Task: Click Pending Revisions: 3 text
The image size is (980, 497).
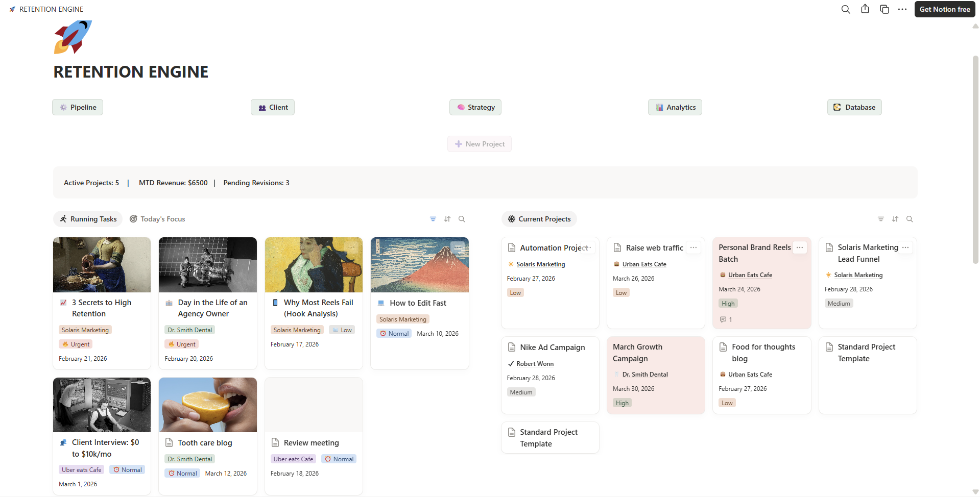Action: tap(256, 183)
